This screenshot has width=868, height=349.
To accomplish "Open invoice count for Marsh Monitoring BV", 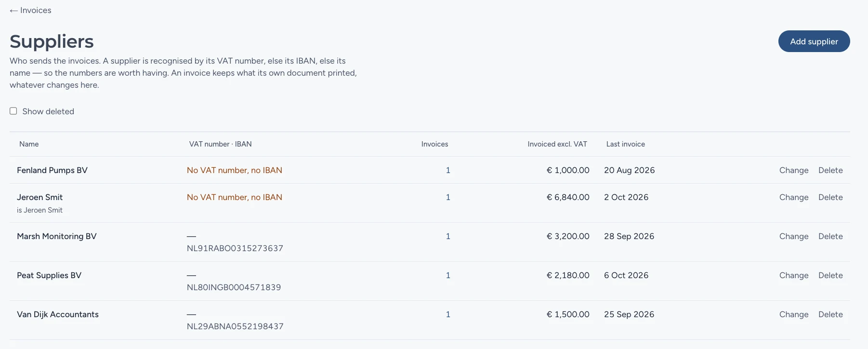I will [448, 236].
